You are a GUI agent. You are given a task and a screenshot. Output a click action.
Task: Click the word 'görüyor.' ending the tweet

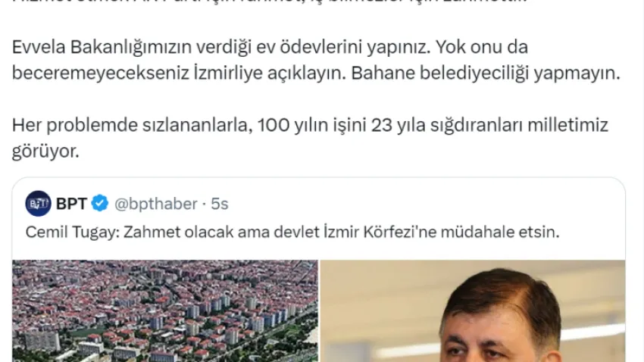click(45, 151)
